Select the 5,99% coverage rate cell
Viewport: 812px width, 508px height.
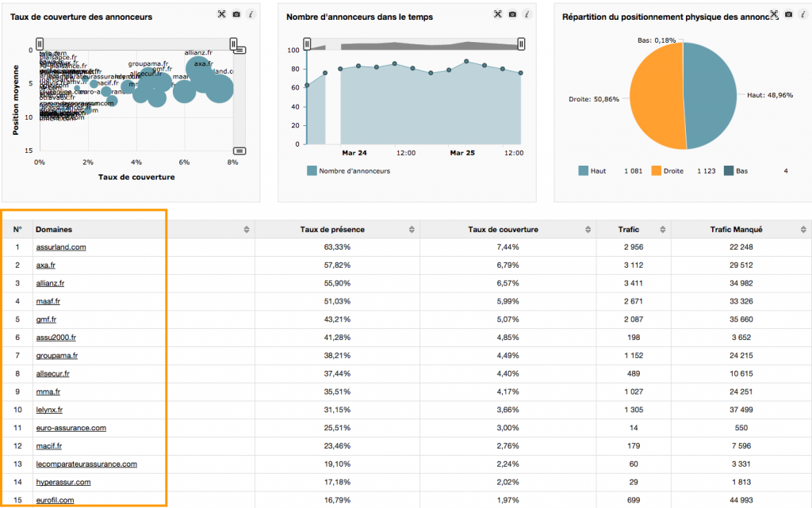(x=508, y=302)
